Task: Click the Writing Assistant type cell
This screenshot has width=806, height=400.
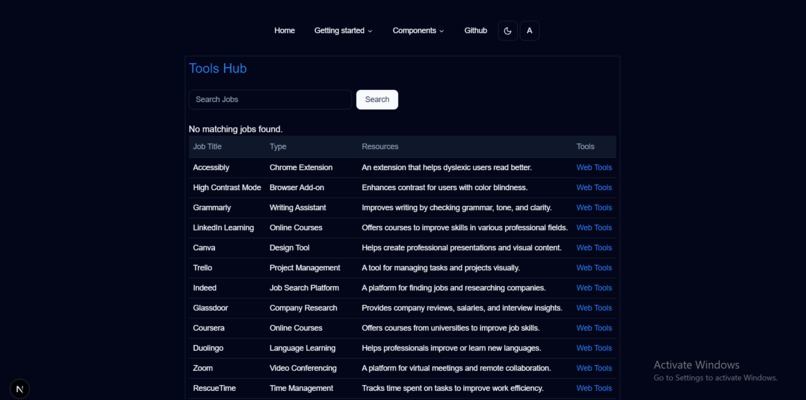Action: (298, 208)
